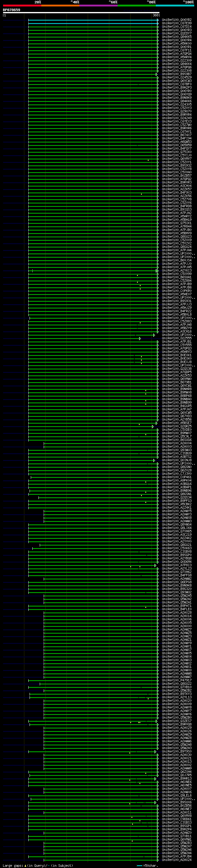Click hit UniRef100_A5HK00
197x868 pixels.
177,43
